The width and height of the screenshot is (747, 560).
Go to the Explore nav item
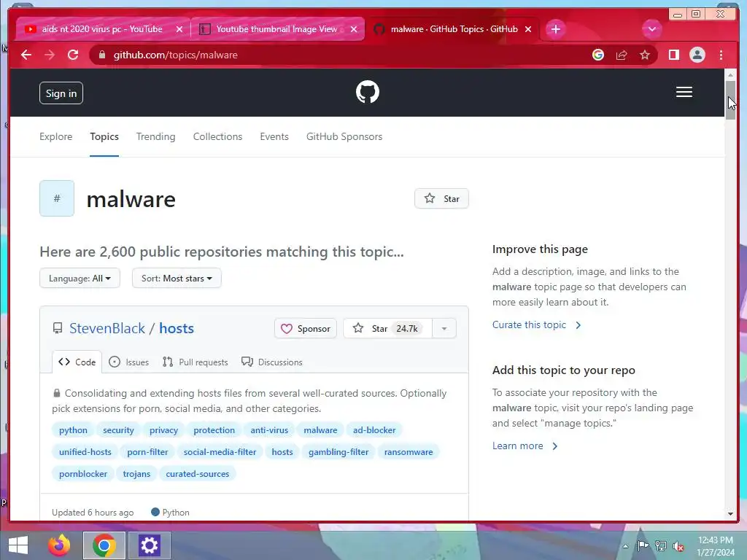(55, 136)
